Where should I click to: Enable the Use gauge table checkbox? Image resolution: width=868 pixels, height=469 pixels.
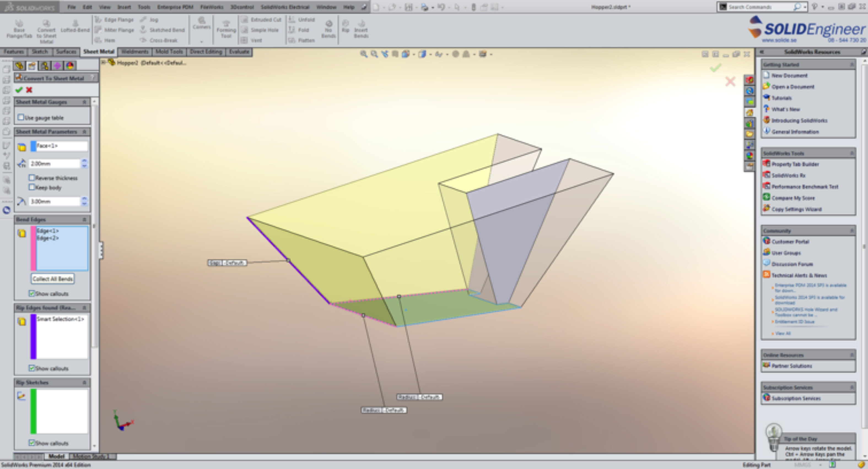21,117
